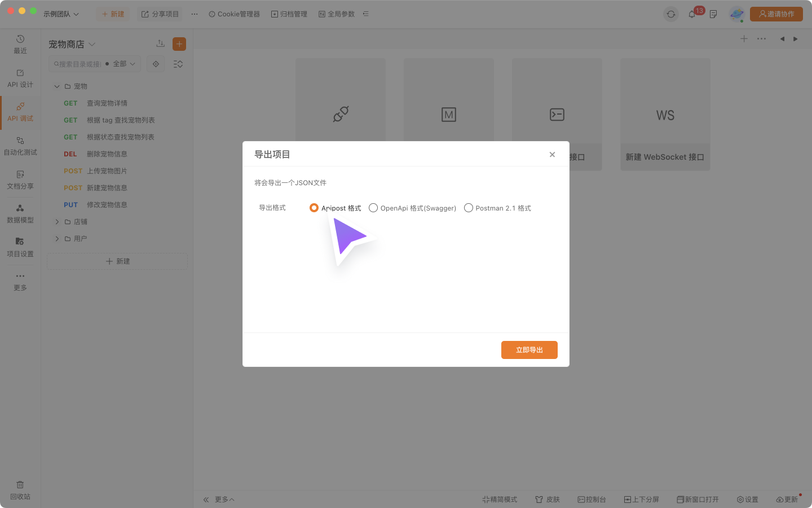Screen dimensions: 812x508
Task: Click the orange plus add icon
Action: tap(179, 44)
